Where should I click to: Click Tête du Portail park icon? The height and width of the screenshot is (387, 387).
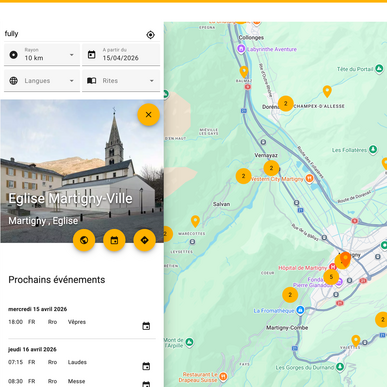(x=379, y=69)
